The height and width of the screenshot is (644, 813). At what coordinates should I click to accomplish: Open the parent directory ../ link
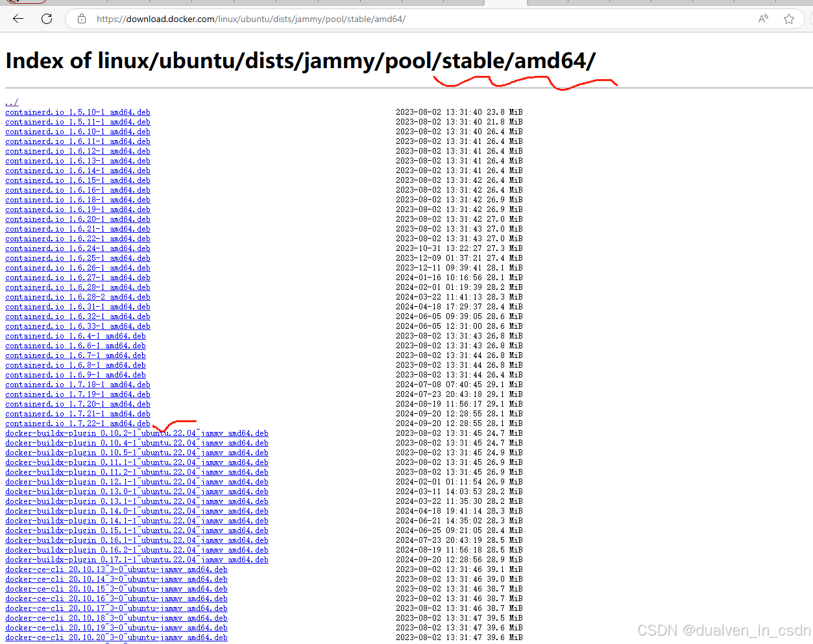tap(12, 102)
